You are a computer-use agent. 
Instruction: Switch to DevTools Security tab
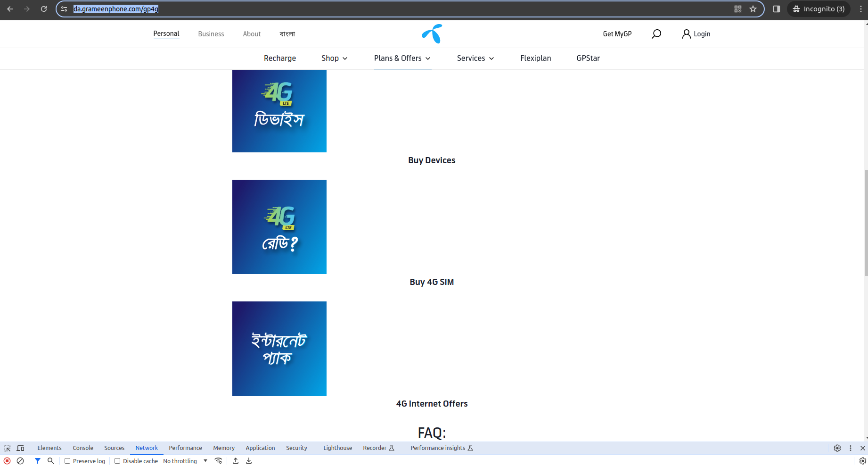point(296,448)
